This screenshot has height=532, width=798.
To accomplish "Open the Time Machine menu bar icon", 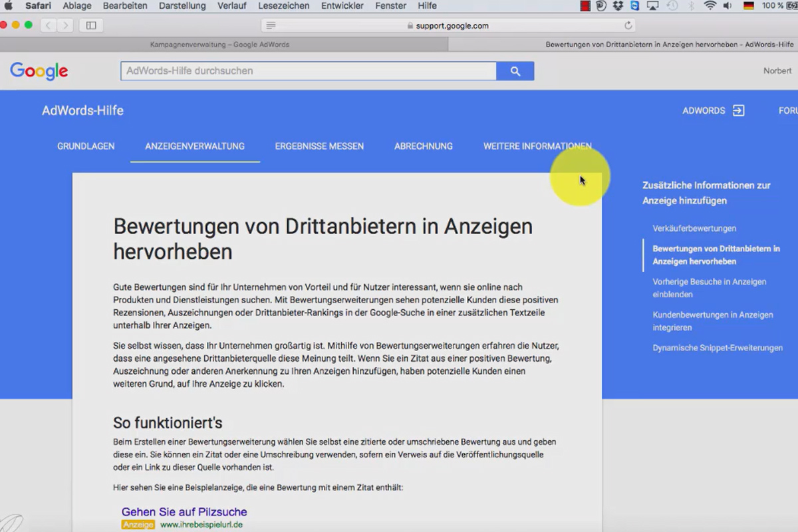I will tap(672, 6).
